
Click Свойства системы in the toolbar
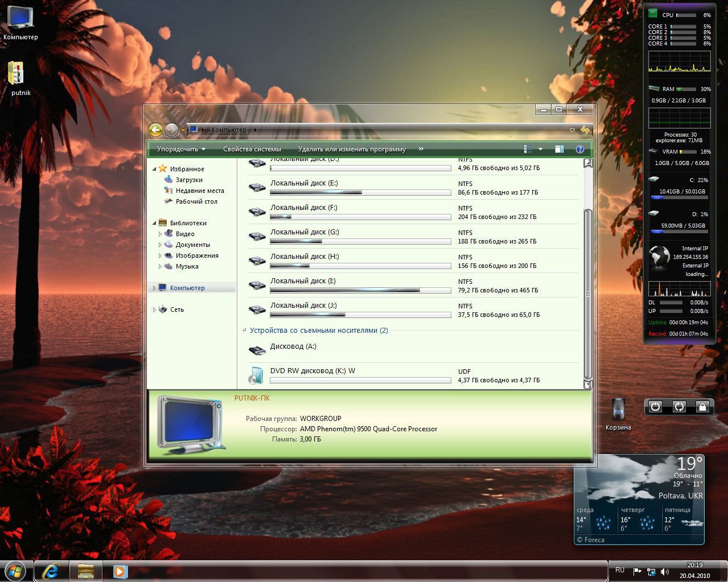pyautogui.click(x=252, y=149)
